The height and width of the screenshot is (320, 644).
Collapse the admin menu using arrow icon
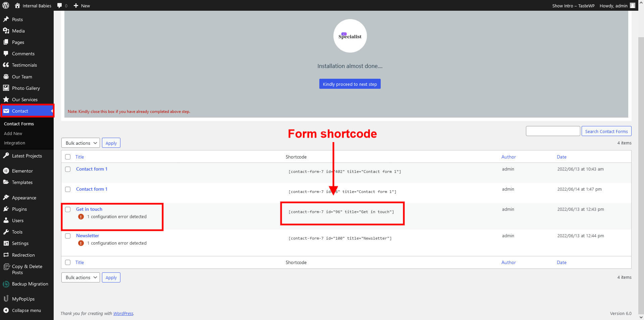[6, 310]
